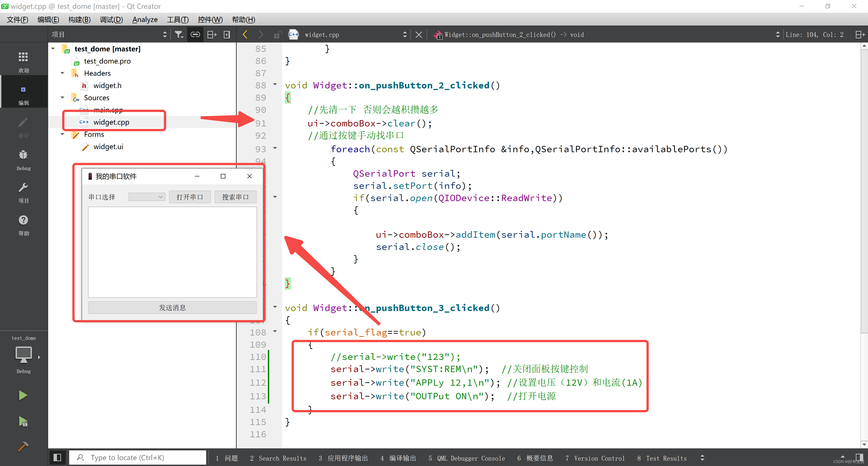Click the message input field in dialog
This screenshot has height=466, width=868.
(x=171, y=251)
